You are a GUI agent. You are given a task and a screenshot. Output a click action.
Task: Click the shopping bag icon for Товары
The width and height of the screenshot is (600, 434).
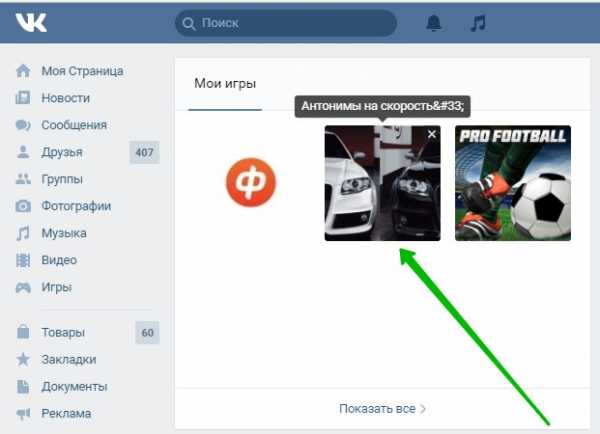(23, 332)
